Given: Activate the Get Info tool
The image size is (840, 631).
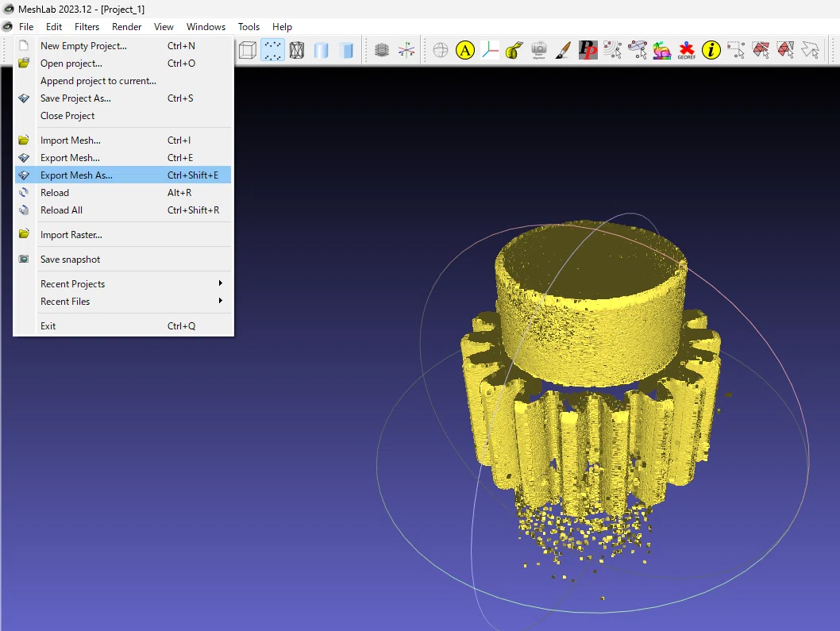Looking at the screenshot, I should click(x=711, y=50).
